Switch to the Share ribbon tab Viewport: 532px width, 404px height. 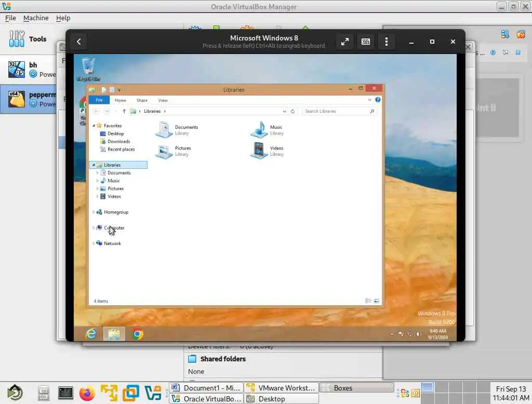[142, 100]
